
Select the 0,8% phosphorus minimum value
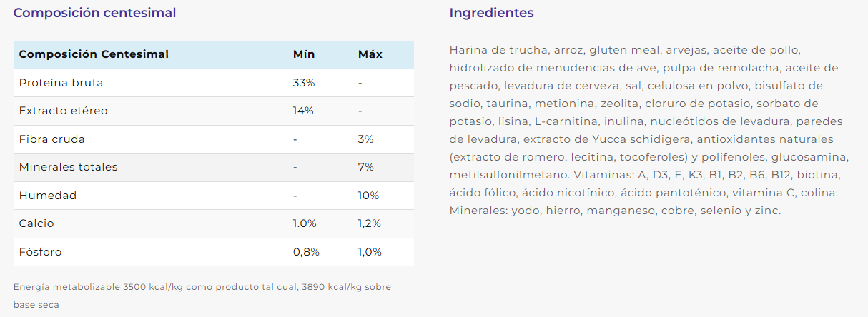[306, 252]
